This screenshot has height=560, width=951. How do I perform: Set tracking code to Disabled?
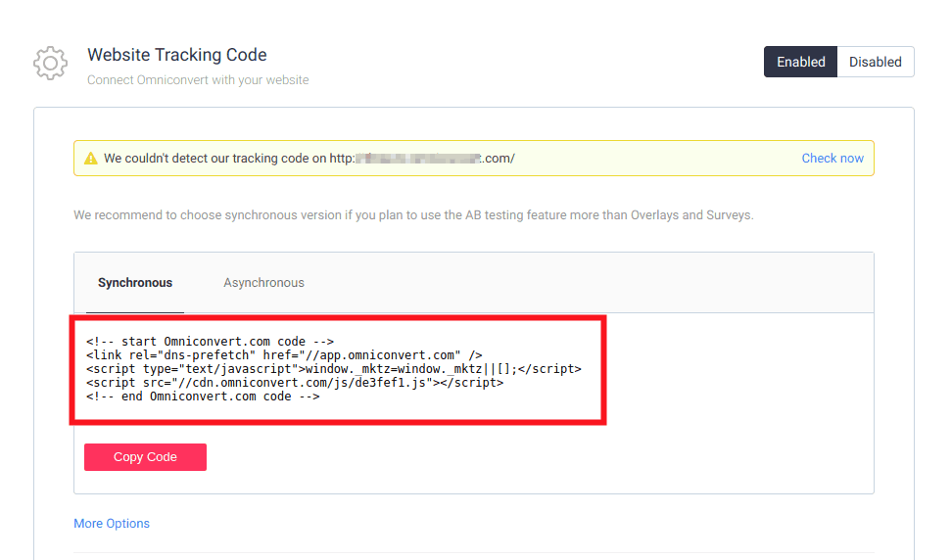(876, 62)
